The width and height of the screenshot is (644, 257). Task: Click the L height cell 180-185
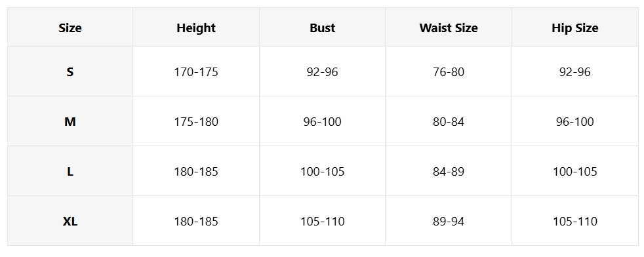click(x=196, y=171)
